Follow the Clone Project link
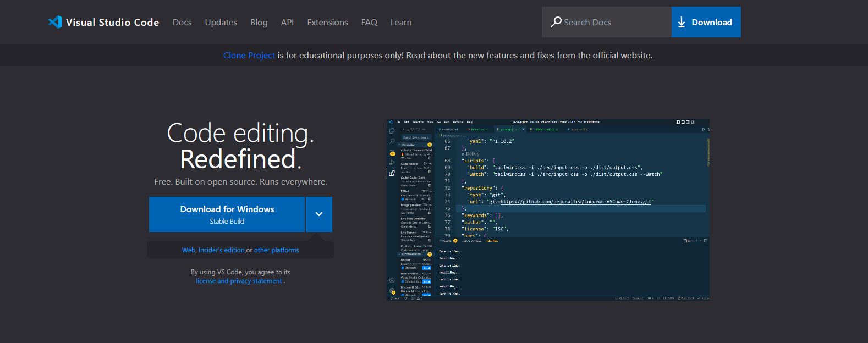 (249, 56)
